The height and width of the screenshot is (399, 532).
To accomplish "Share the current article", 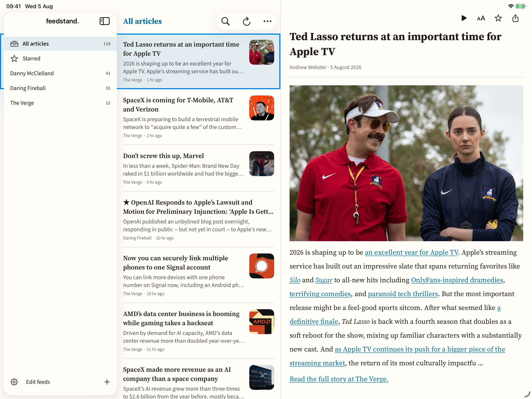I will [515, 18].
